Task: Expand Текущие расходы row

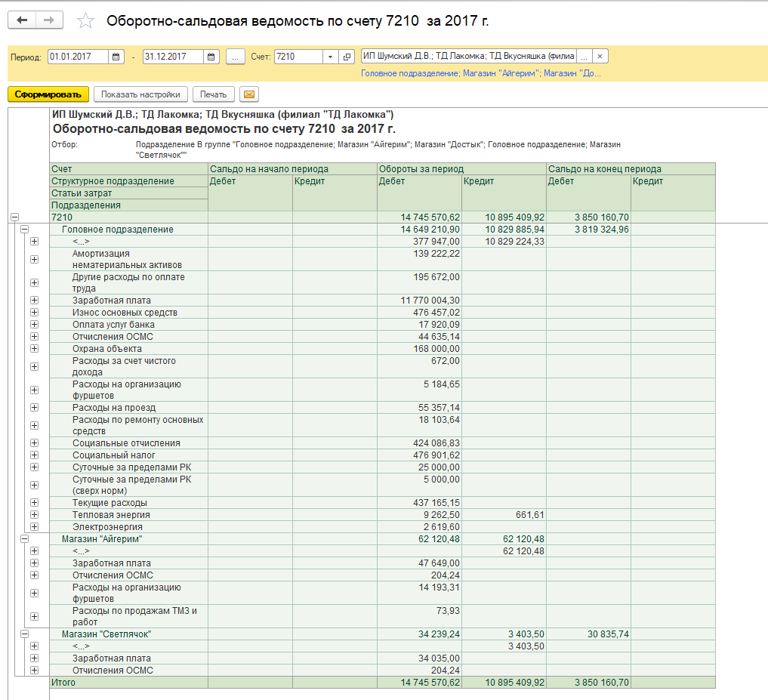Action: [x=34, y=503]
